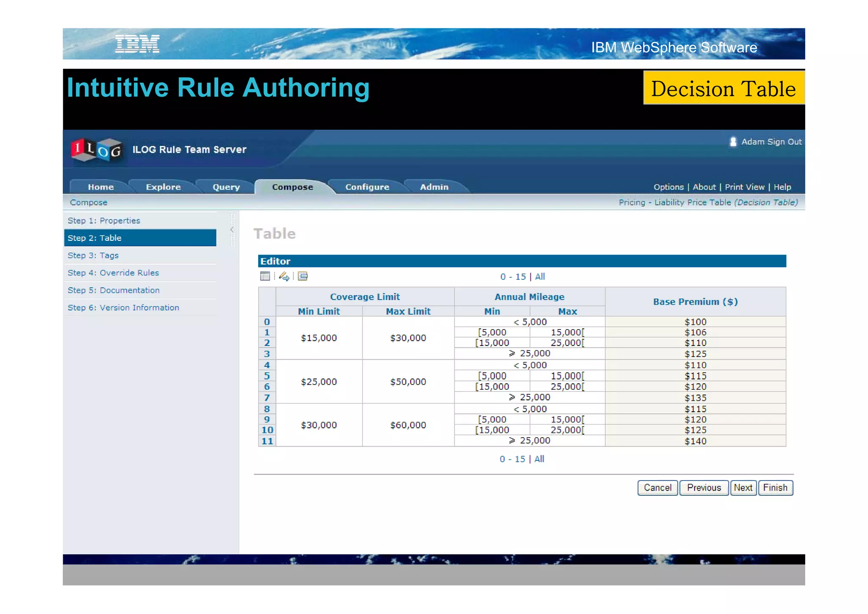868x614 pixels.
Task: Open Step 4: Override Rules
Action: 140,273
